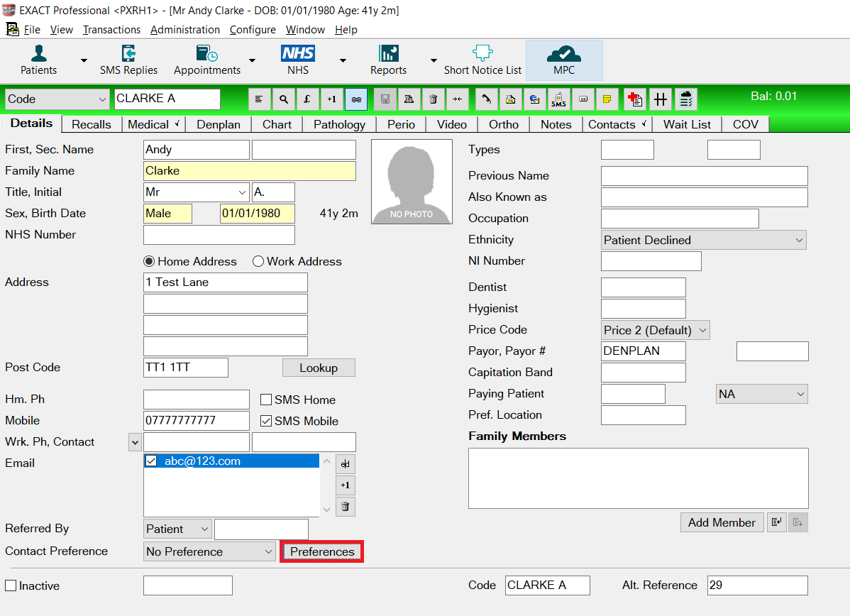Click the red cross medical document icon
This screenshot has height=616, width=850.
pyautogui.click(x=635, y=99)
